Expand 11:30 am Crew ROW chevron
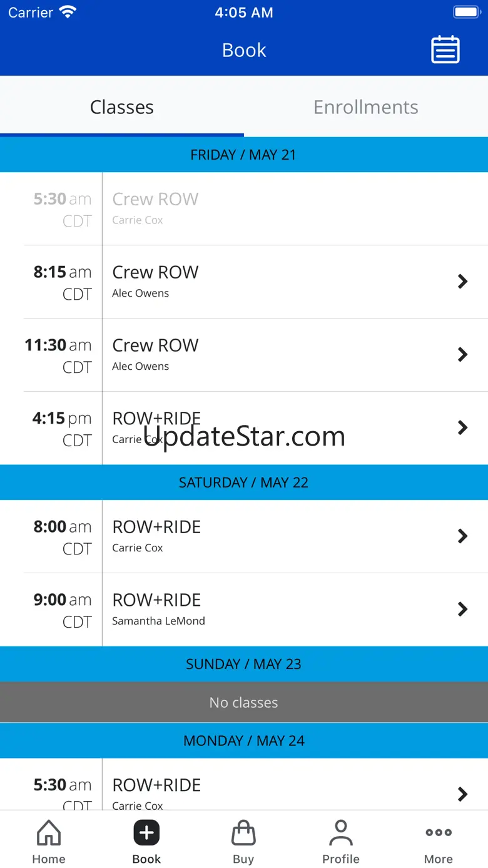This screenshot has height=868, width=488. (462, 355)
